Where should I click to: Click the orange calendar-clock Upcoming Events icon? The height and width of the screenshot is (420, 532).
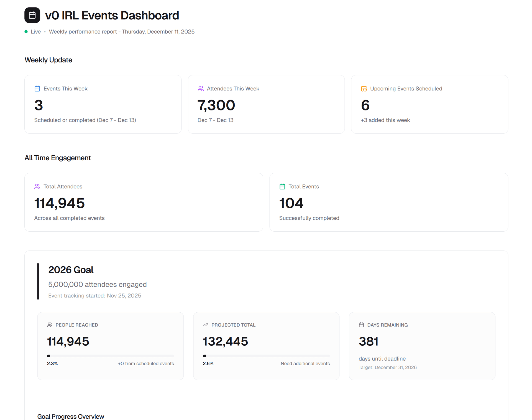tap(364, 88)
